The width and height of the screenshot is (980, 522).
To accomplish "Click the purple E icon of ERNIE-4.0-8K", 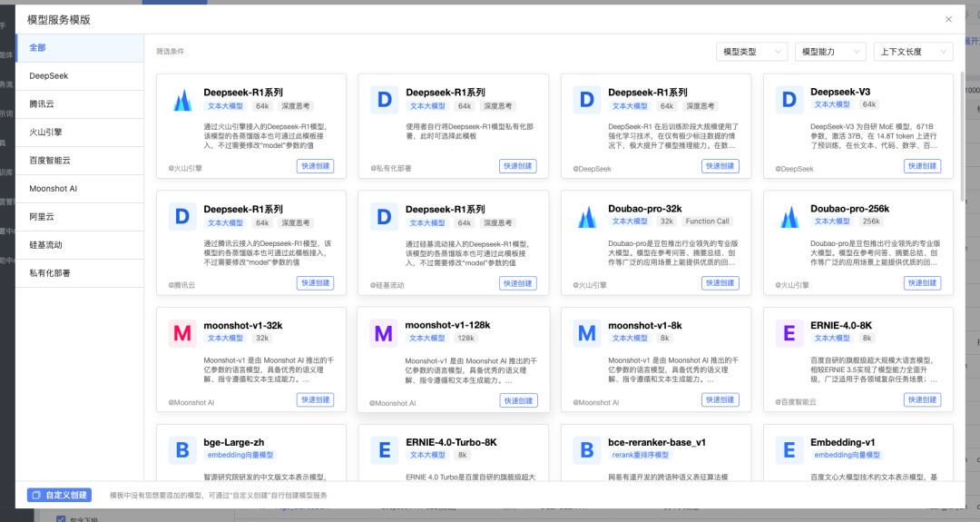I will tap(789, 333).
